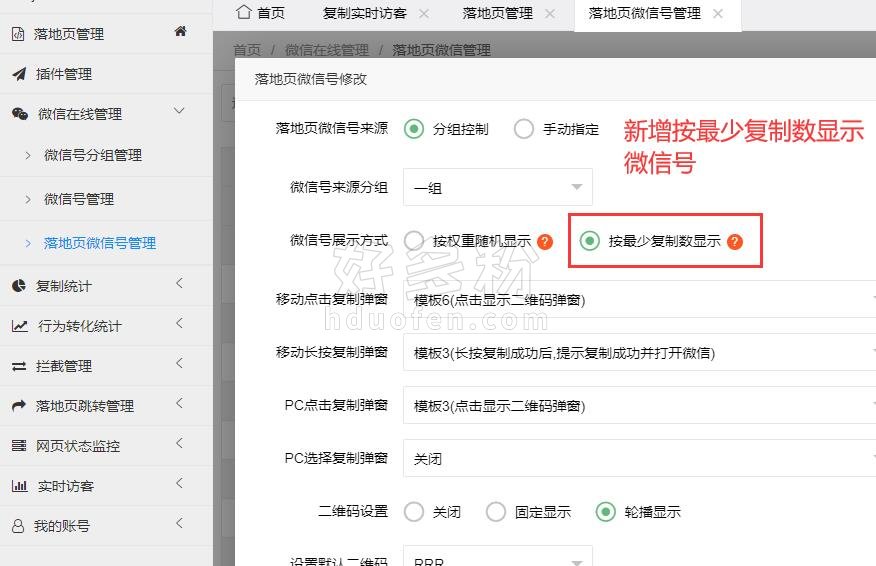876x566 pixels.
Task: Open 微信号分组管理 in the sidebar
Action: (x=92, y=155)
